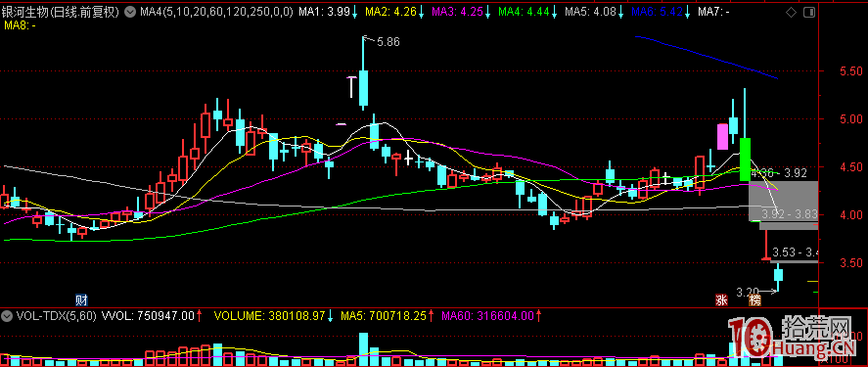Select the MA4(5,10,20,60,120,250,0,0) indicator label
Screen dimensions: 868x367
(216, 12)
